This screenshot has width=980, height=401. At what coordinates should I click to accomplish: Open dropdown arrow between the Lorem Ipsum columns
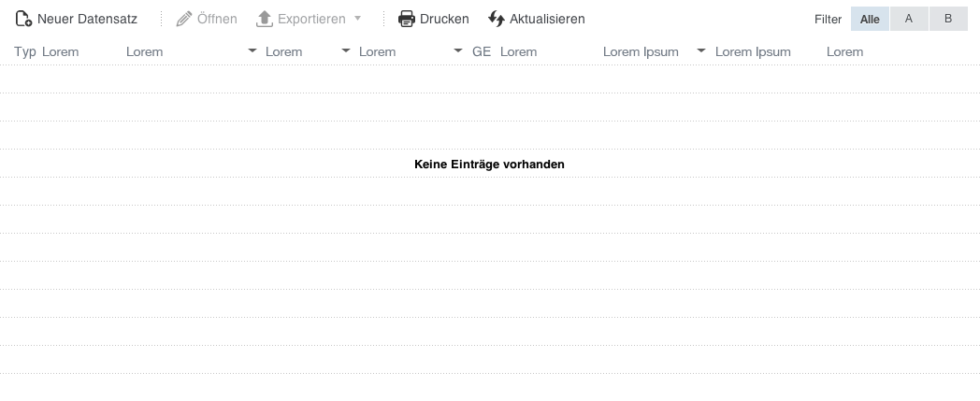point(701,51)
